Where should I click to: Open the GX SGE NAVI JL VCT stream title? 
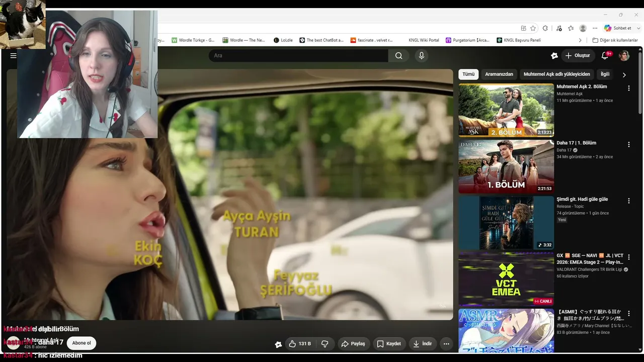(x=590, y=259)
